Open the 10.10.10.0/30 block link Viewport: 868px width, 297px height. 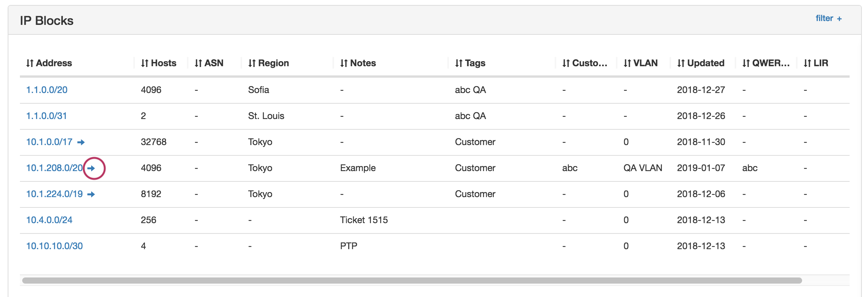54,246
